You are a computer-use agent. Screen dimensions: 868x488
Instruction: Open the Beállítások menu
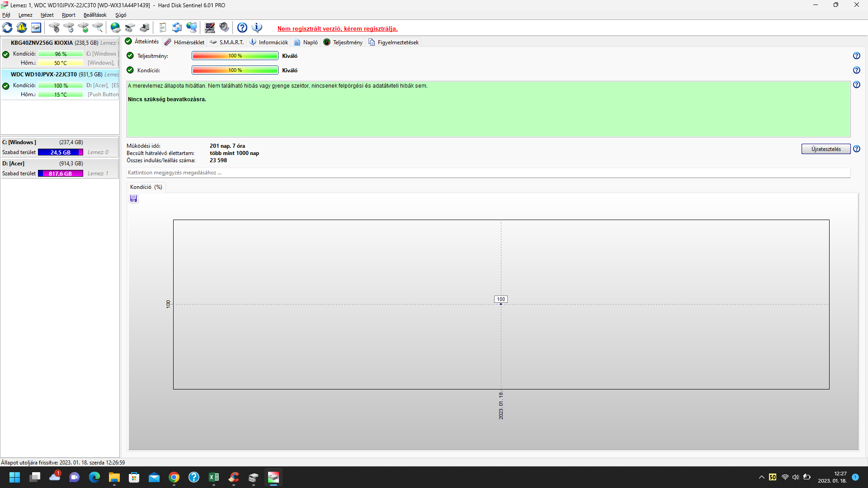tap(95, 15)
